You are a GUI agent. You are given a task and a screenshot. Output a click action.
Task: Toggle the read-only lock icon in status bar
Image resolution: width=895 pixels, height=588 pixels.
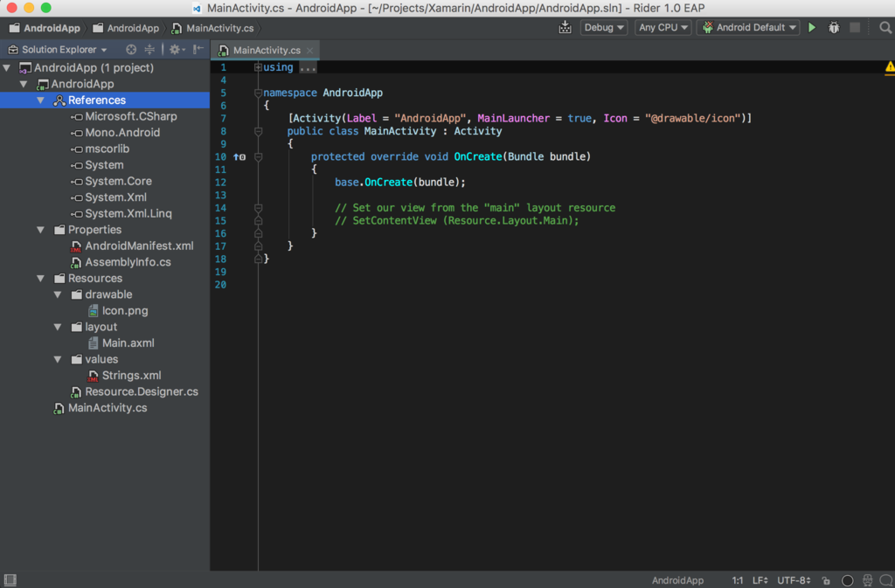tap(826, 581)
